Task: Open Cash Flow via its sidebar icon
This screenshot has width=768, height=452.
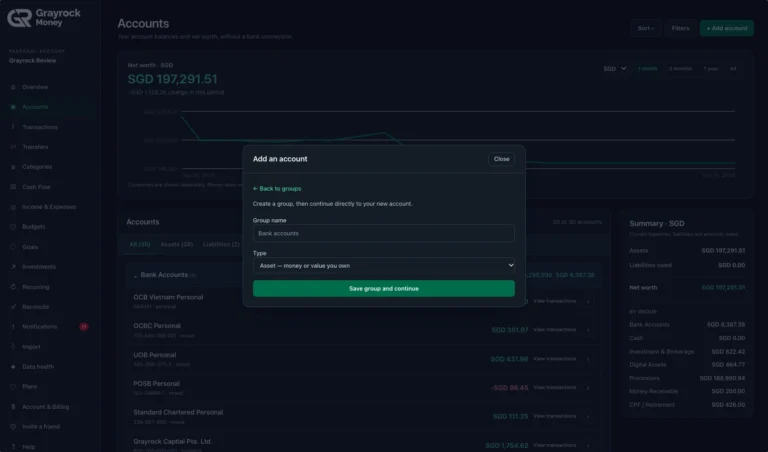Action: click(x=13, y=187)
